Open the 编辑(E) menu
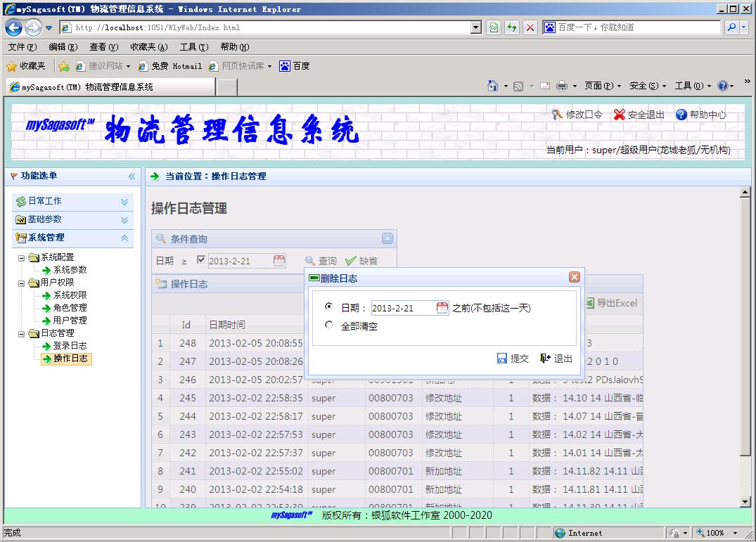Image resolution: width=756 pixels, height=542 pixels. (63, 46)
